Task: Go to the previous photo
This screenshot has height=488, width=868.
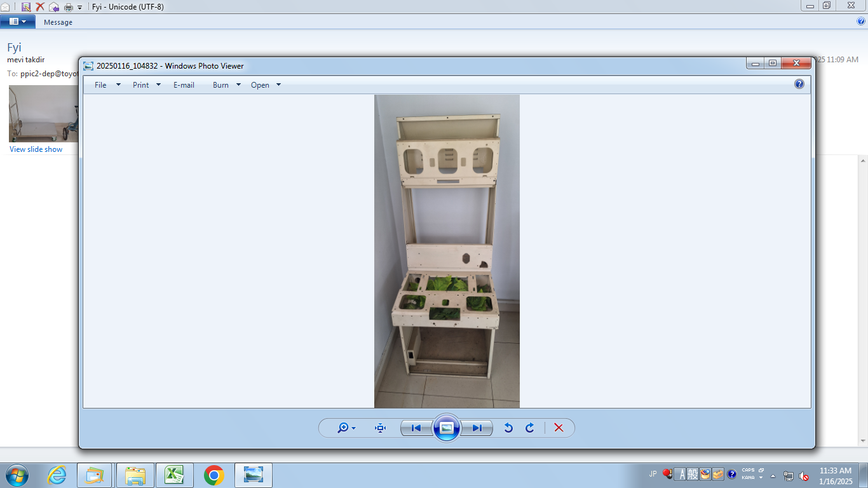Action: [x=416, y=428]
